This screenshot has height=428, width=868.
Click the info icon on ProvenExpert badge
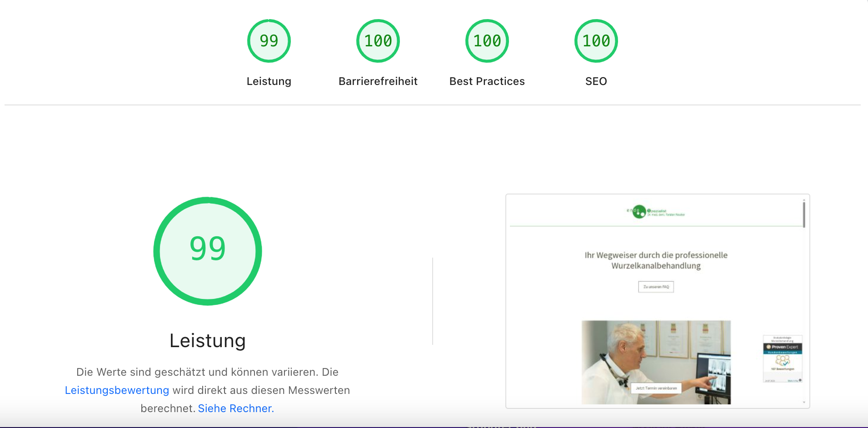800,380
